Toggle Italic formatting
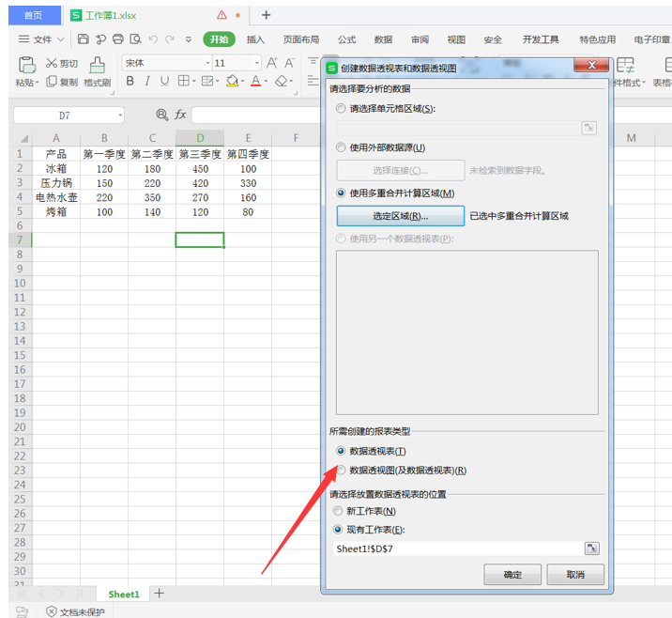Screen dimensions: 672x618 tap(147, 81)
